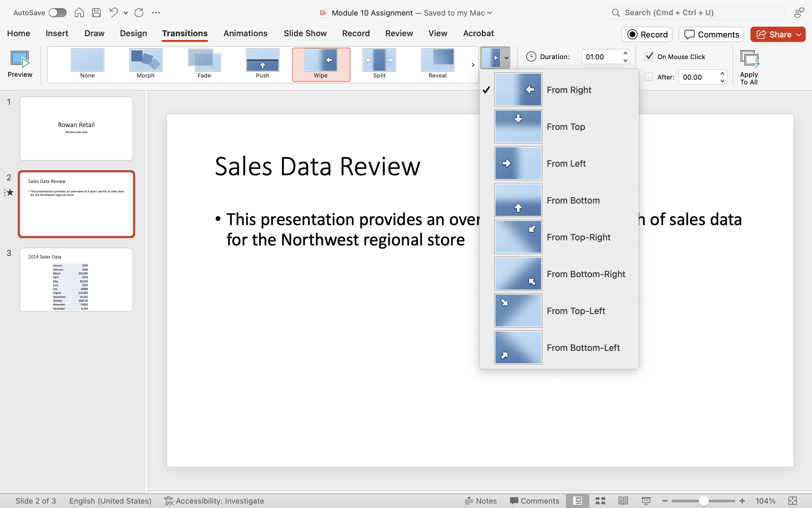
Task: Choose the From Left wipe option
Action: pos(559,163)
